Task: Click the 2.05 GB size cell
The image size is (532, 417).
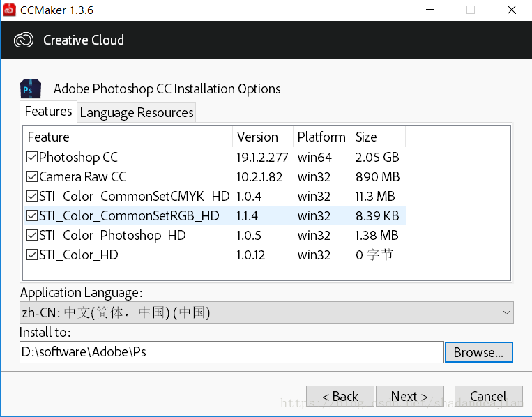Action: coord(377,158)
